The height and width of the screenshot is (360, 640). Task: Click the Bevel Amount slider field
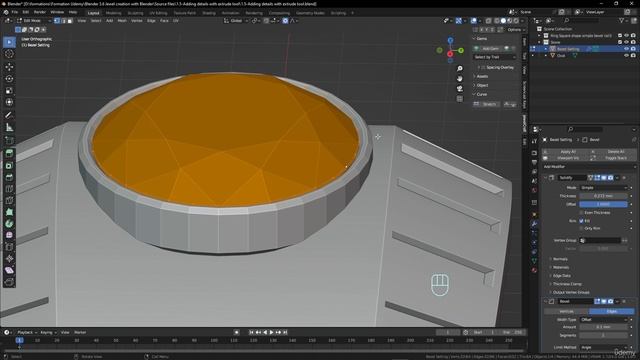click(x=603, y=327)
